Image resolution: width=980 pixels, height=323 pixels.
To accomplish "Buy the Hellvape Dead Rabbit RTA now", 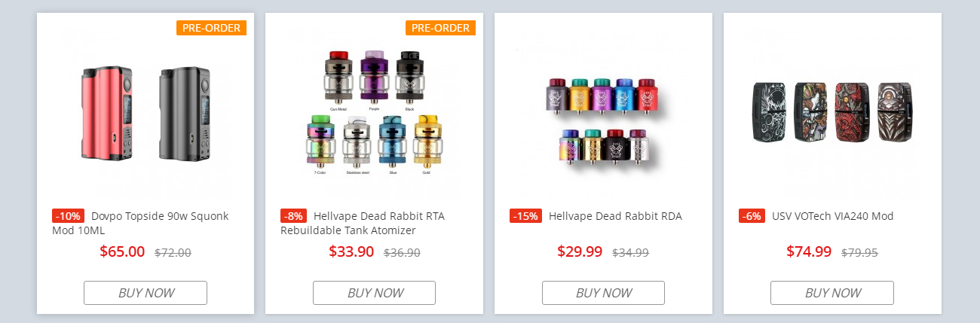I will [x=374, y=293].
